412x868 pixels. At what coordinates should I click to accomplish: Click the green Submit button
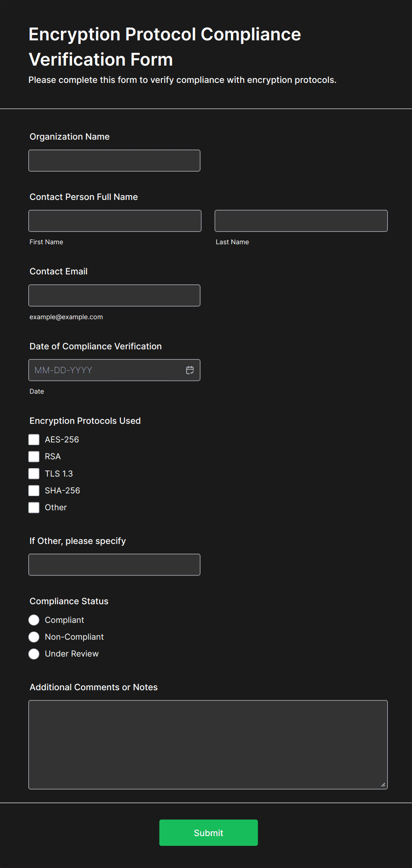[208, 833]
